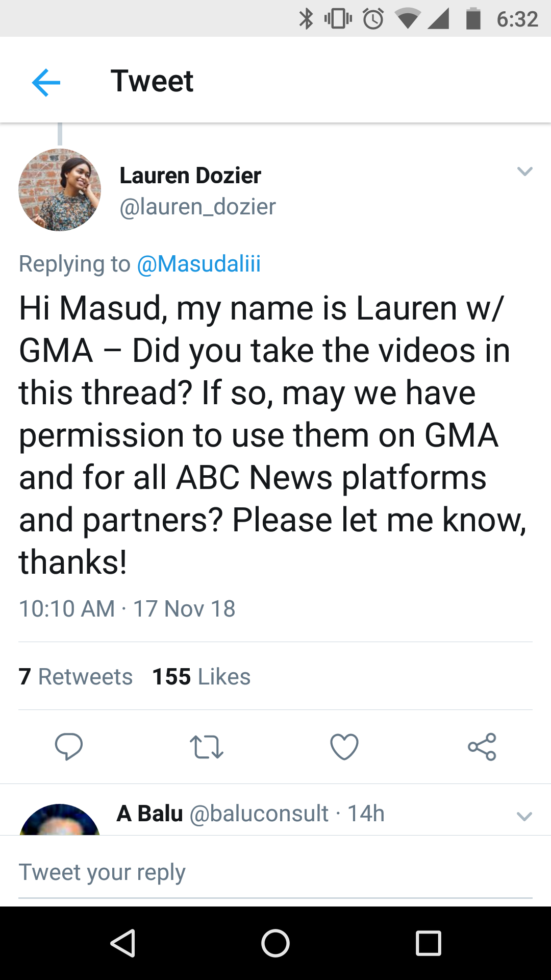The width and height of the screenshot is (551, 980).
Task: Open @lauren_dozier handle profile
Action: click(x=197, y=207)
